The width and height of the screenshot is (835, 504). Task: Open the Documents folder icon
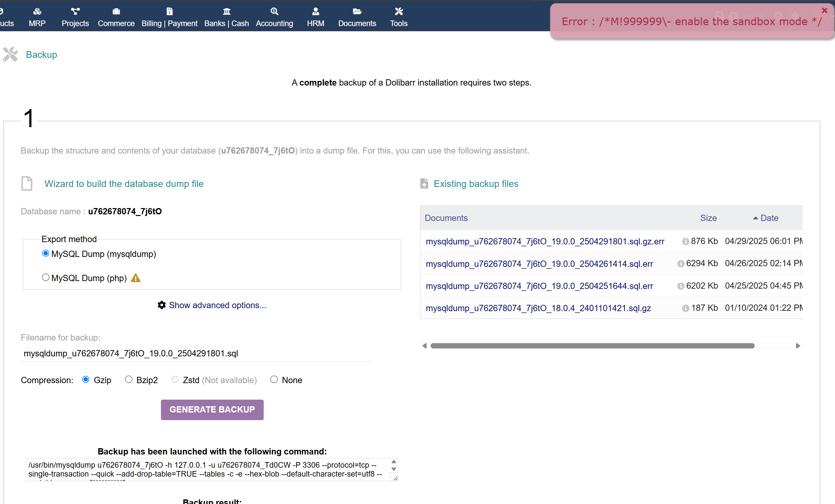[357, 12]
